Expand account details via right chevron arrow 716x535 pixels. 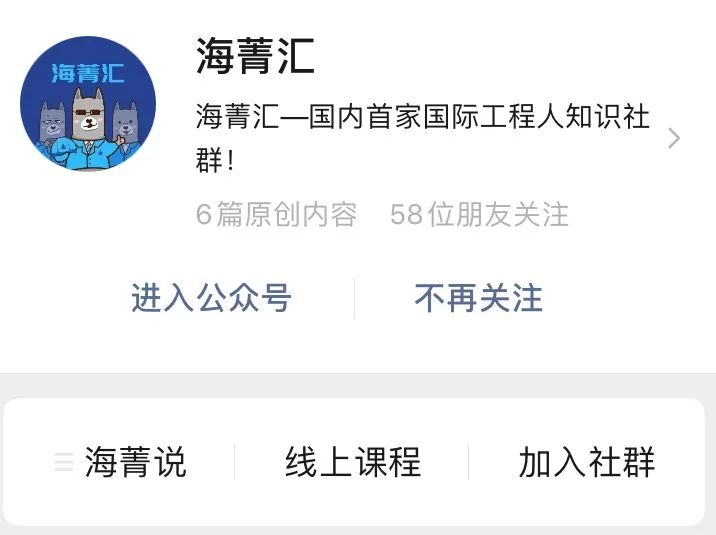point(674,138)
